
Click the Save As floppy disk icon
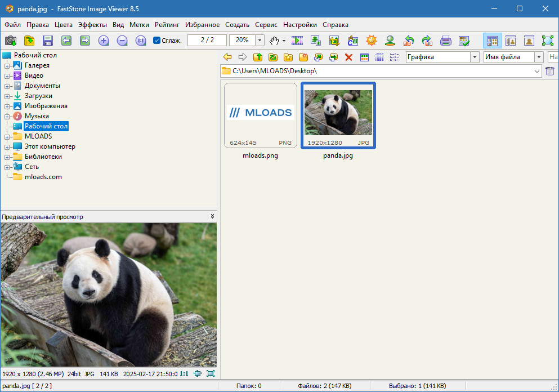point(48,41)
